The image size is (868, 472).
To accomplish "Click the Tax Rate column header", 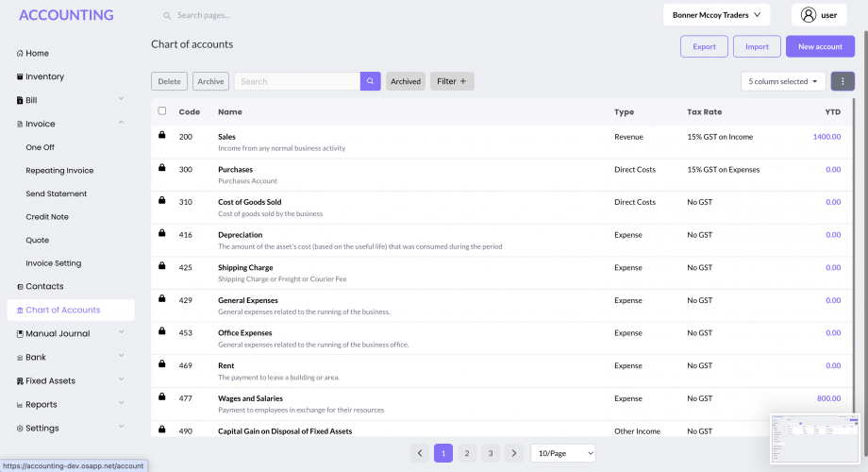I will [704, 112].
